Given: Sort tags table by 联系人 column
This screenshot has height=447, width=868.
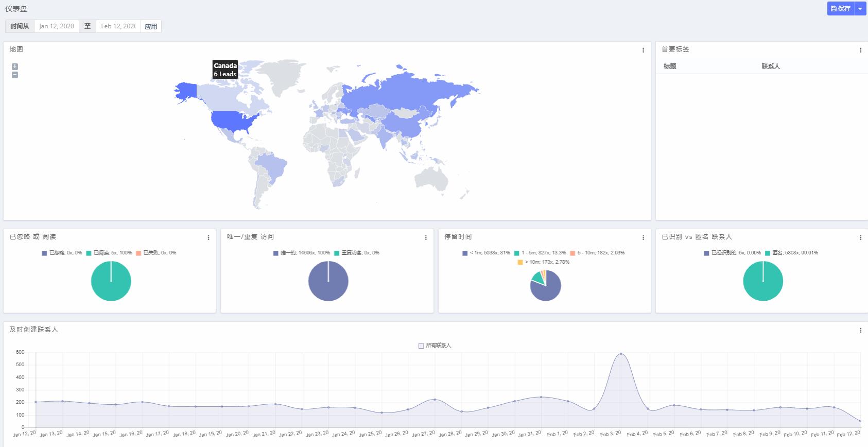Looking at the screenshot, I should tap(771, 66).
